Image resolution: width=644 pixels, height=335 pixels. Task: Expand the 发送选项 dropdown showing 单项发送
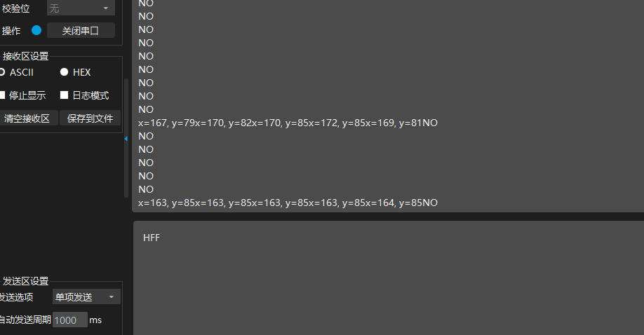[x=86, y=297]
